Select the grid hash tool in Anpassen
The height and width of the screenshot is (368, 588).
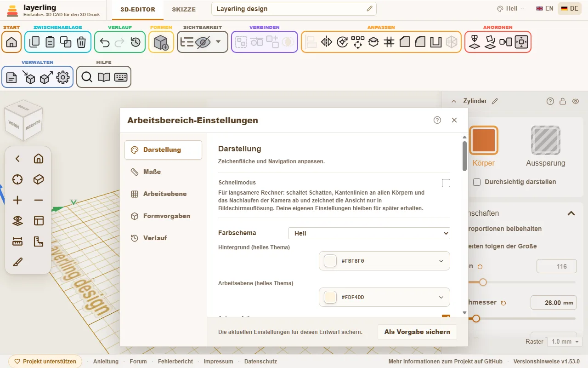(x=389, y=42)
